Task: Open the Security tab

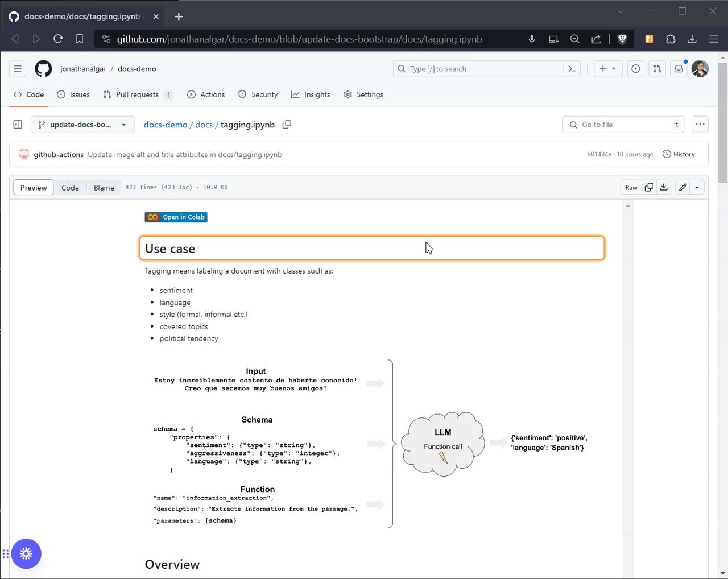Action: pyautogui.click(x=258, y=94)
